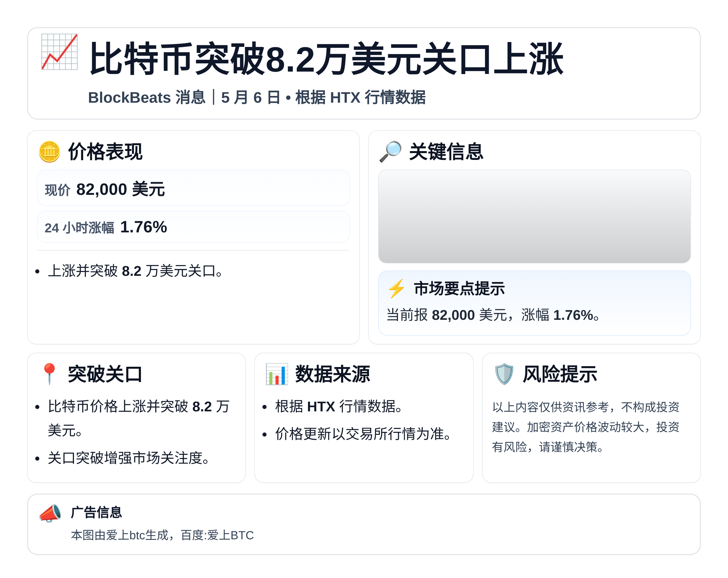Click the megaphone icon beside 广告信息
This screenshot has height=578, width=728.
tap(50, 513)
